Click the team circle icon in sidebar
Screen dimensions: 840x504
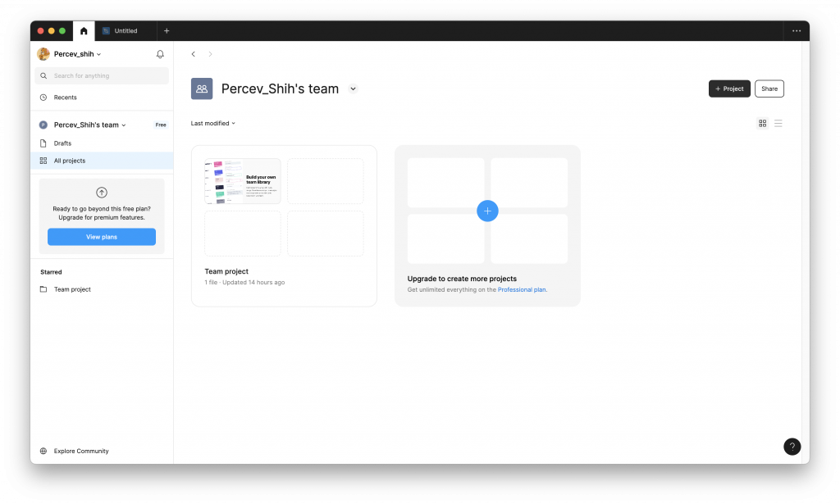43,125
